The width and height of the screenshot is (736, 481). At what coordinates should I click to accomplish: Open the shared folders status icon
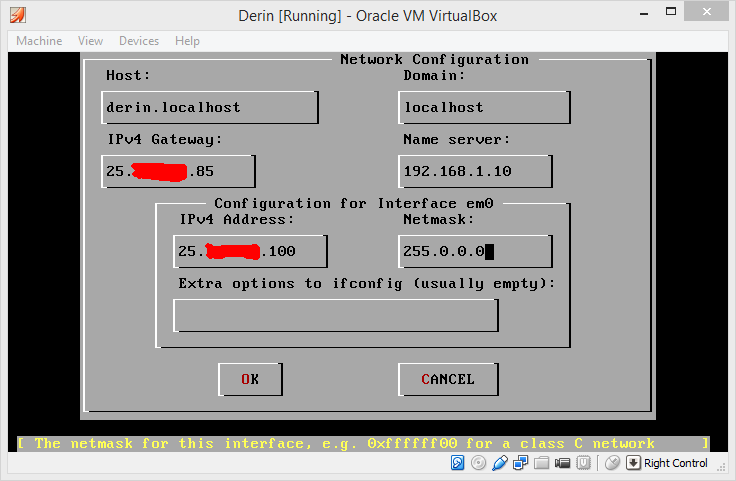pyautogui.click(x=541, y=463)
